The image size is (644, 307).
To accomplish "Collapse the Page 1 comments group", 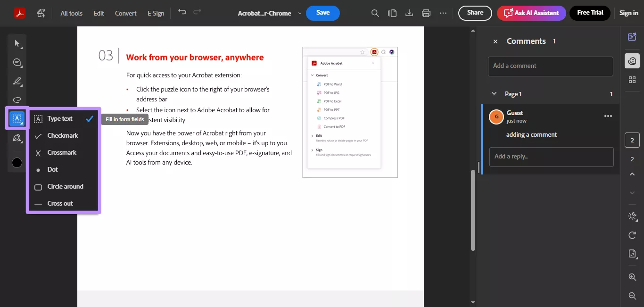I will click(x=494, y=93).
